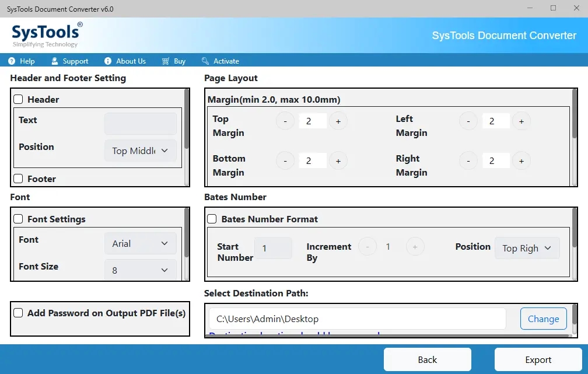Click the Change destination button
This screenshot has height=374, width=588.
[x=544, y=319]
